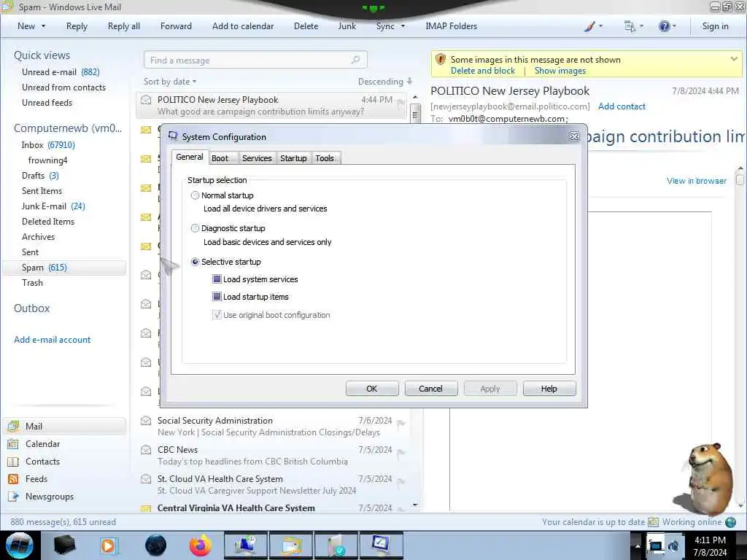
Task: Click the Help question mark icon
Action: tap(664, 26)
